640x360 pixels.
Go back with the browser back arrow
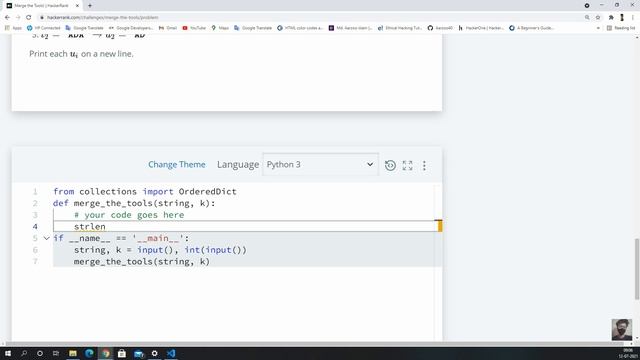tap(7, 18)
